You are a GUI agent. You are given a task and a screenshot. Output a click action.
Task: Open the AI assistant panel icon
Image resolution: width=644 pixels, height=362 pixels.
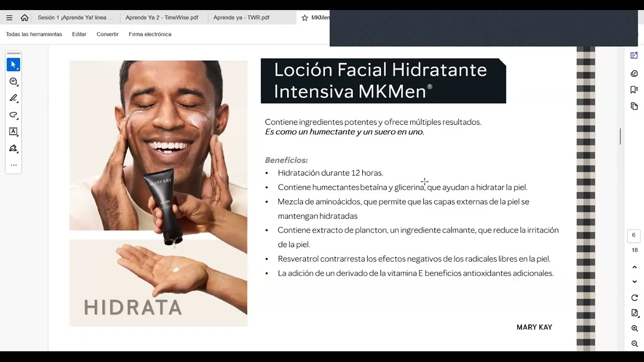(634, 55)
